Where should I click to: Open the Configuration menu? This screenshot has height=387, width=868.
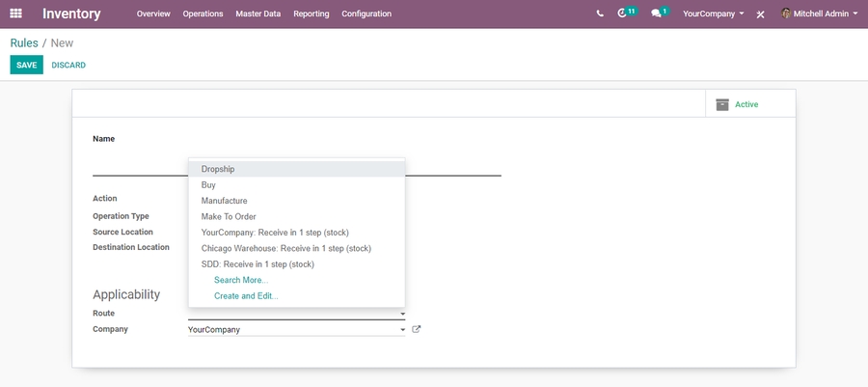point(366,14)
